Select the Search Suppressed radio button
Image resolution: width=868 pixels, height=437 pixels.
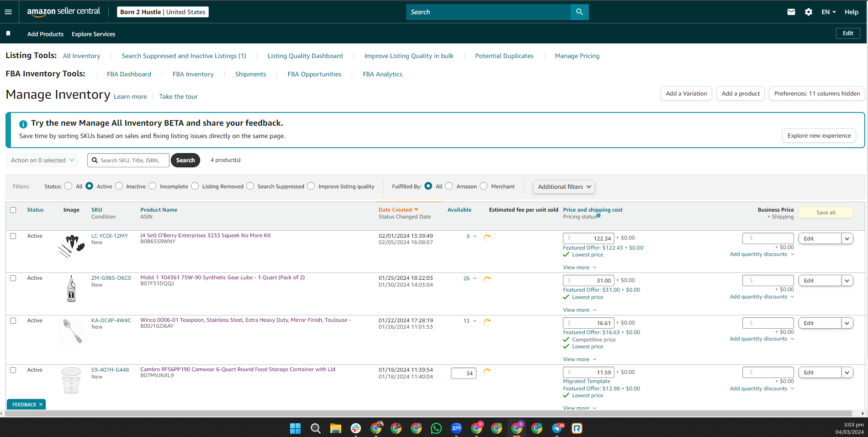[x=250, y=186]
